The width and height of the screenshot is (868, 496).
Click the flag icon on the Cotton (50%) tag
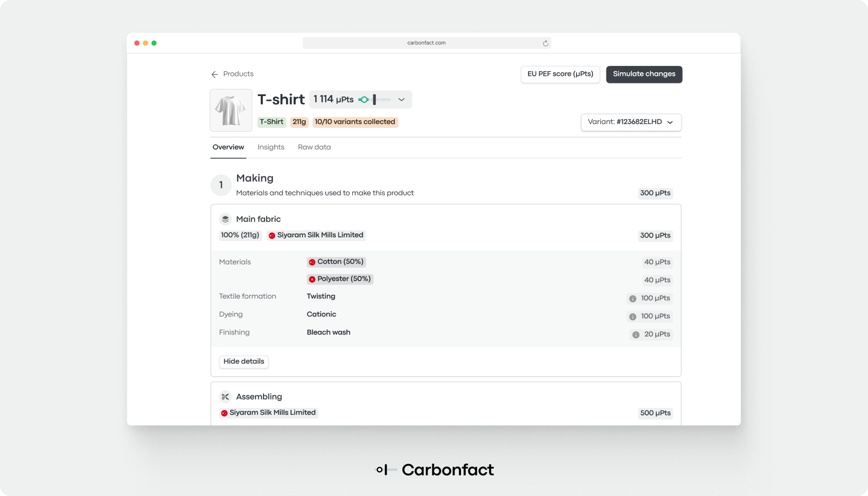[x=312, y=262]
